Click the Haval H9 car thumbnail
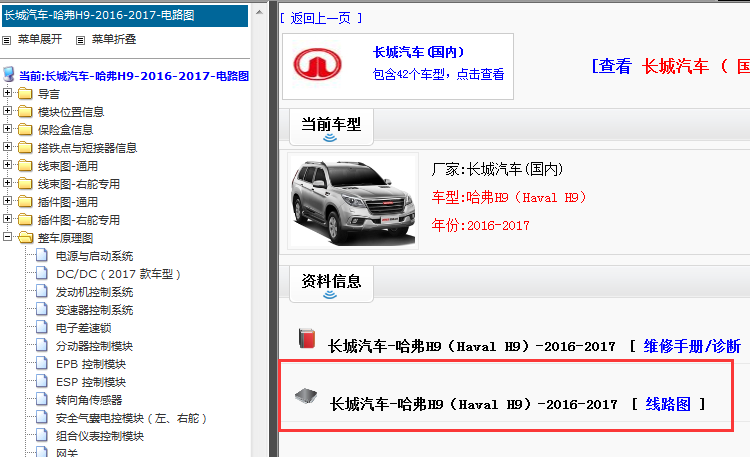Screen dimensions: 750x457 (353, 201)
